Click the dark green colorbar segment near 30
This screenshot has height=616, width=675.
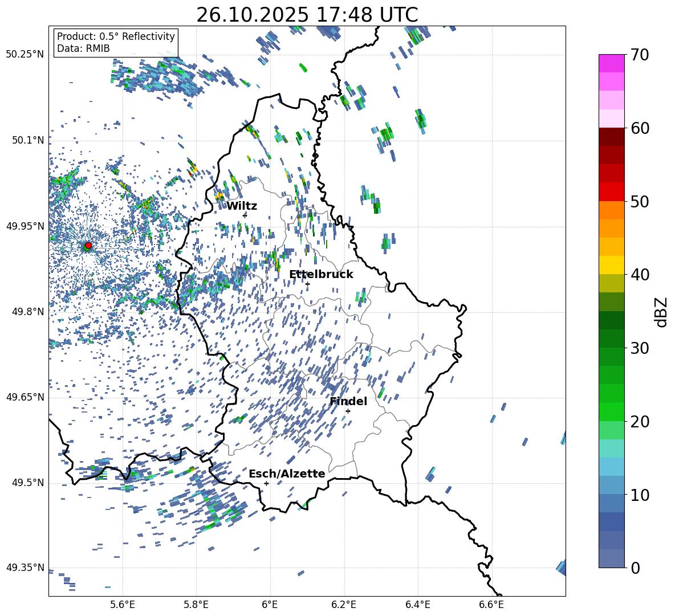(611, 338)
